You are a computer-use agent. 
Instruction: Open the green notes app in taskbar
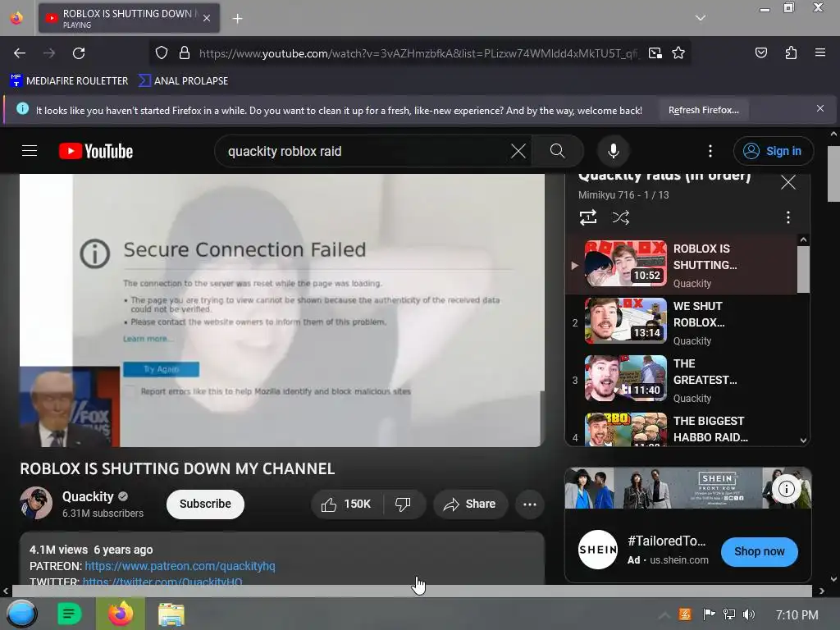coord(69,614)
